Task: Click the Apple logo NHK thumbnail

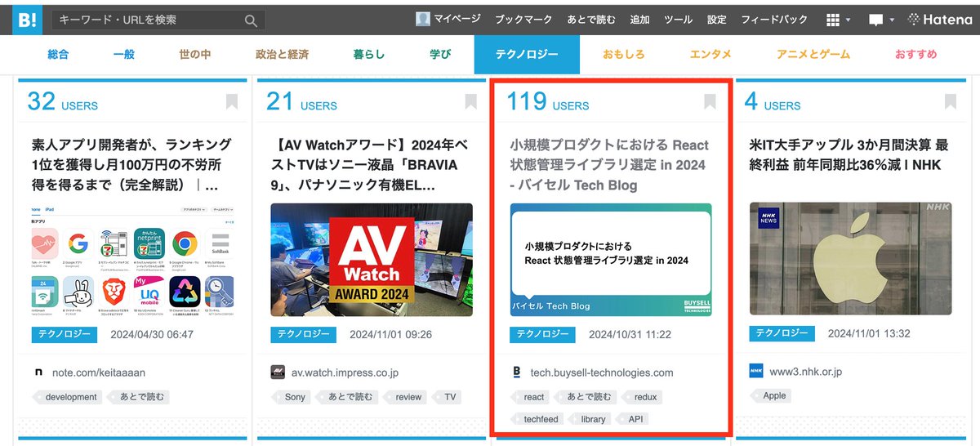Action: 851,260
